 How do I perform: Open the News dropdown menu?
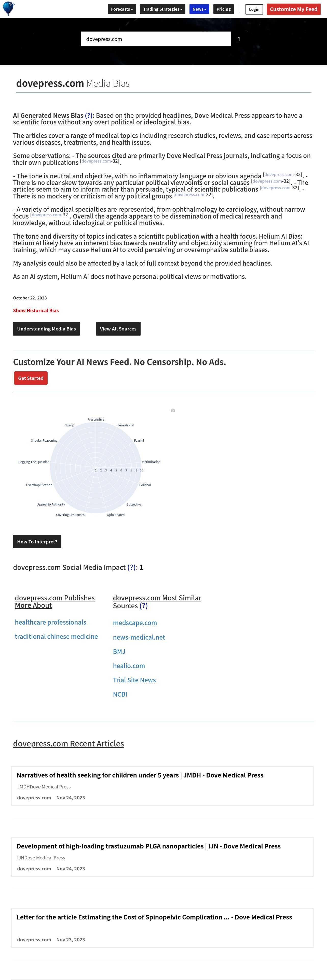coord(199,9)
